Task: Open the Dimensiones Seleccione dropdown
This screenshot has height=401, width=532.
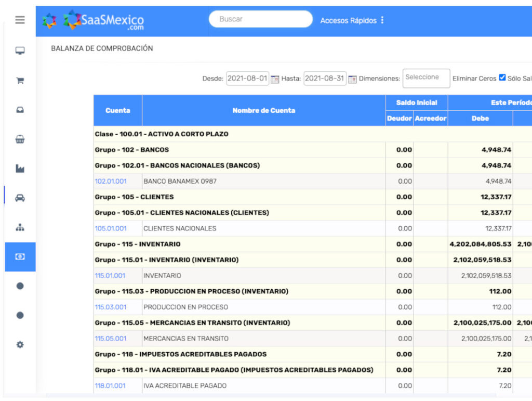Action: [x=426, y=78]
